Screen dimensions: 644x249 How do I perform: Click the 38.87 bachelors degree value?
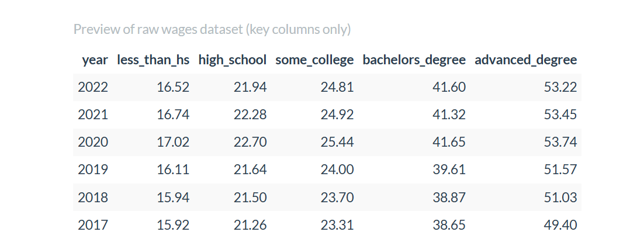point(449,197)
